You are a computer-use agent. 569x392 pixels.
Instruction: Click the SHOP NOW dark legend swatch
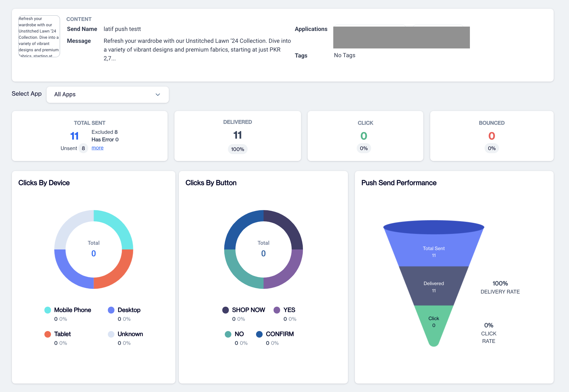[x=225, y=310]
